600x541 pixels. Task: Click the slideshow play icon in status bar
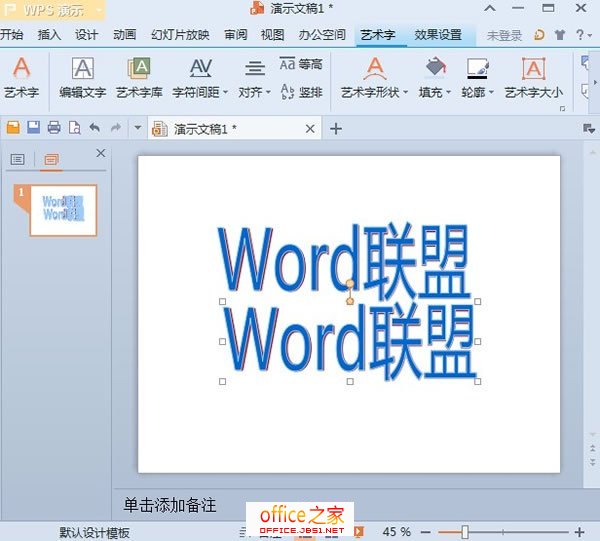coord(359,531)
